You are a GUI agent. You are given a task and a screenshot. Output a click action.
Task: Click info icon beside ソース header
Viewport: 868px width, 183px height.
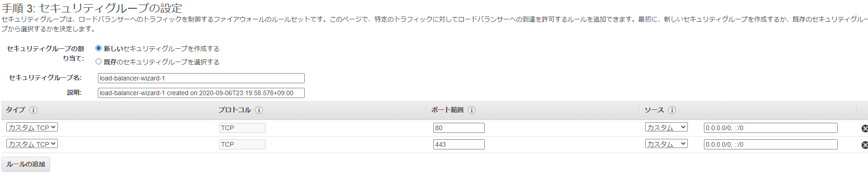pos(672,110)
